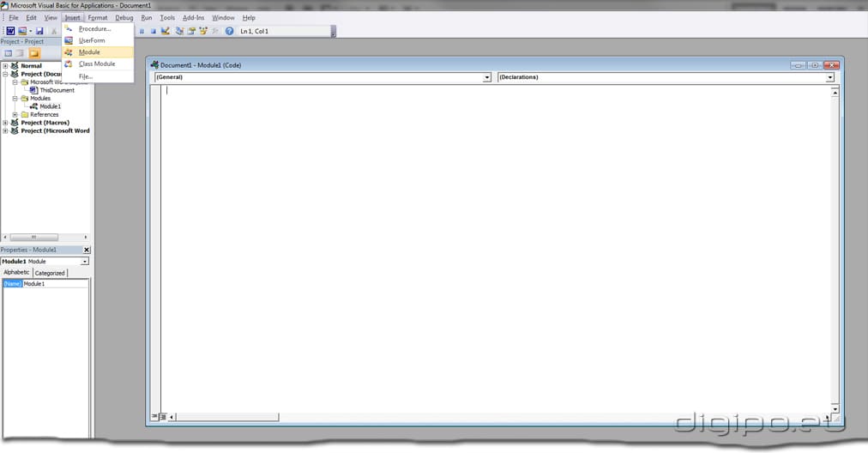Choose UserForm from the Insert menu

98,40
